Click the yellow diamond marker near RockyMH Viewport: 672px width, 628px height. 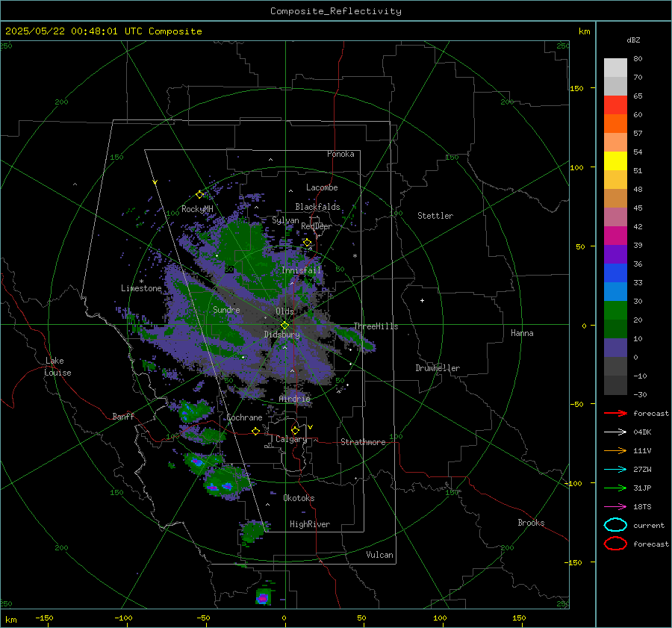[199, 195]
